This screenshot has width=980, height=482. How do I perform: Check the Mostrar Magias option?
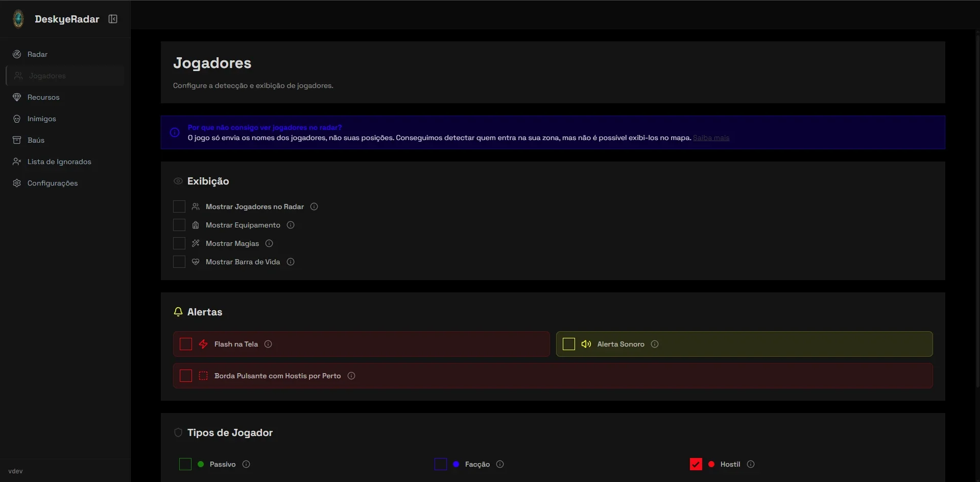pos(179,243)
